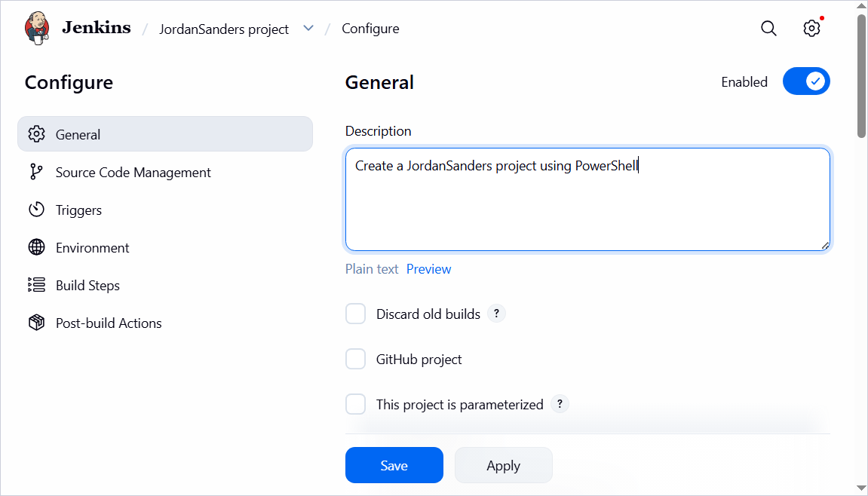Click the scrollbar up arrow
The image size is (868, 496).
(861, 8)
